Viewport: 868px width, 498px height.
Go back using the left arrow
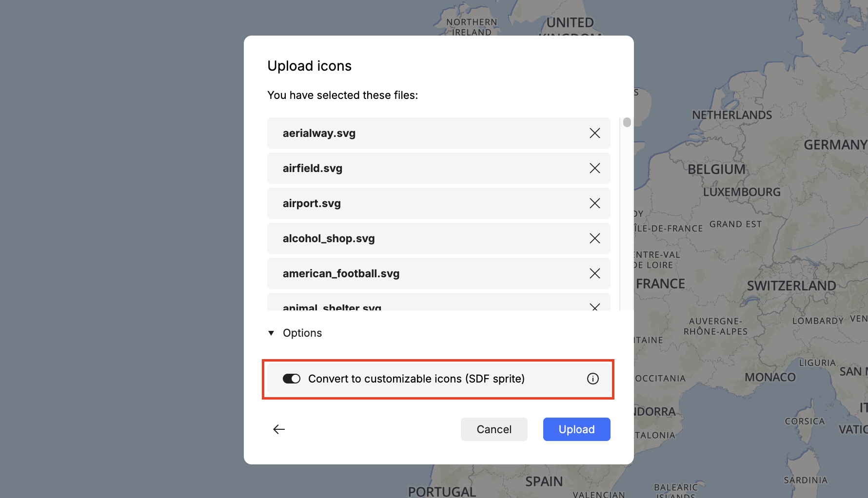[279, 429]
